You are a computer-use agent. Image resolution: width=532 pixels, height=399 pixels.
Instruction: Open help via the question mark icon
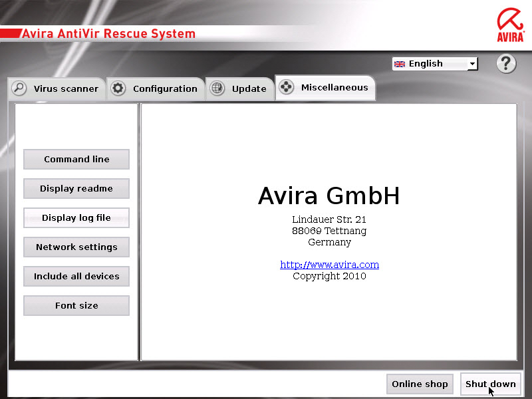coord(506,63)
